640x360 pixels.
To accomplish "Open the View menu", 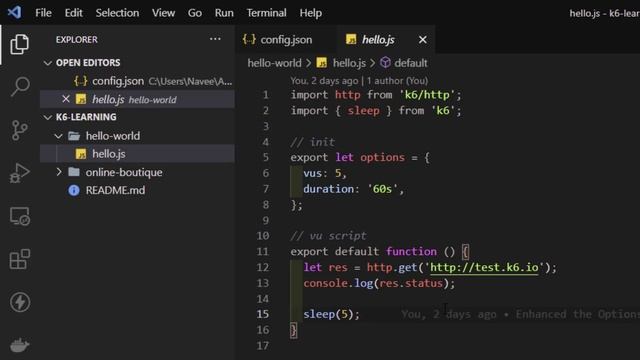I will click(x=163, y=13).
